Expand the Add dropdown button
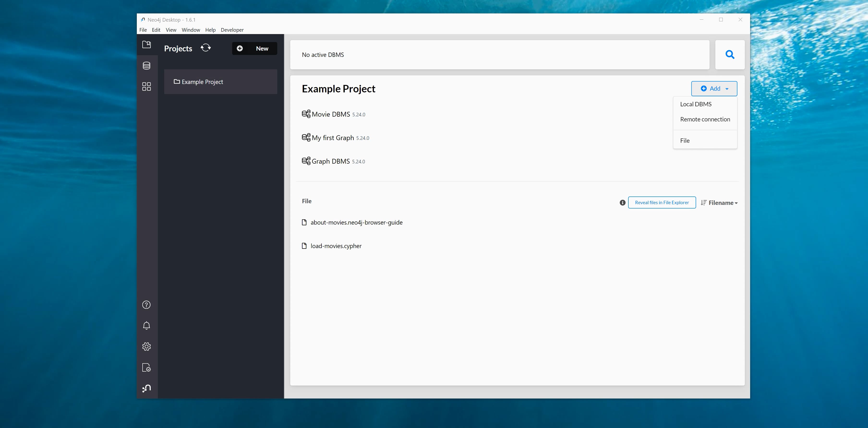 (x=714, y=89)
